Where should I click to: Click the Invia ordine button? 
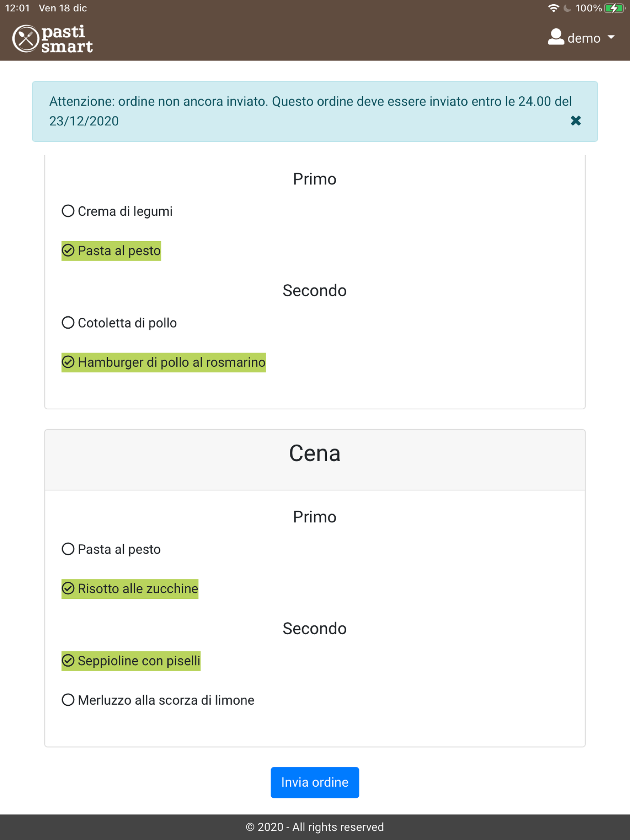315,782
